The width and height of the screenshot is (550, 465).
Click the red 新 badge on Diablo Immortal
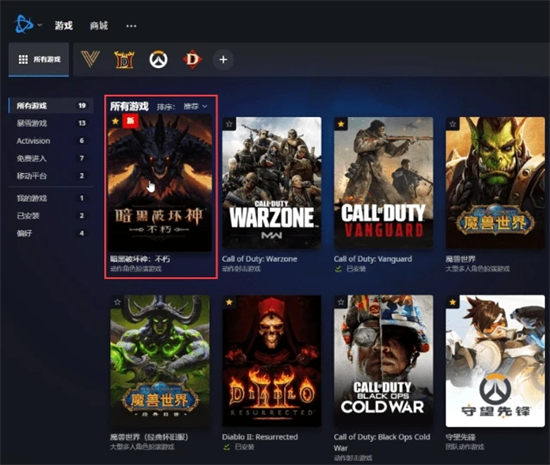[130, 121]
